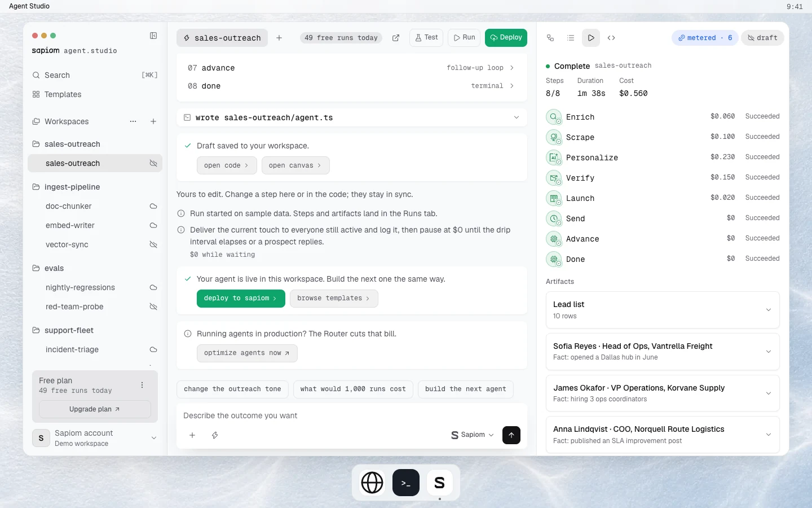Open the ingest-pipeline workspace folder

[x=95, y=187]
